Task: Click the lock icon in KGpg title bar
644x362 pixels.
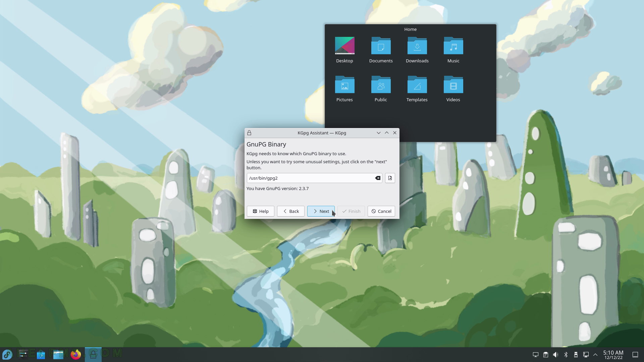Action: click(x=249, y=133)
